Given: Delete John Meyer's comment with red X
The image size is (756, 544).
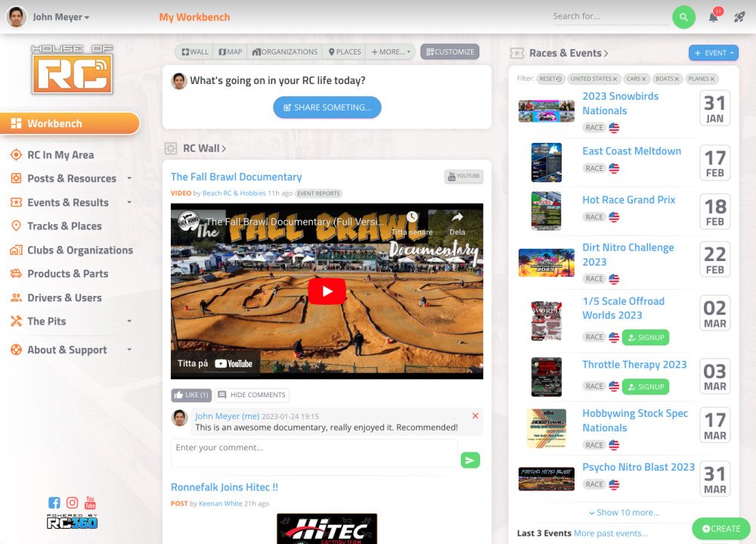Looking at the screenshot, I should (475, 416).
